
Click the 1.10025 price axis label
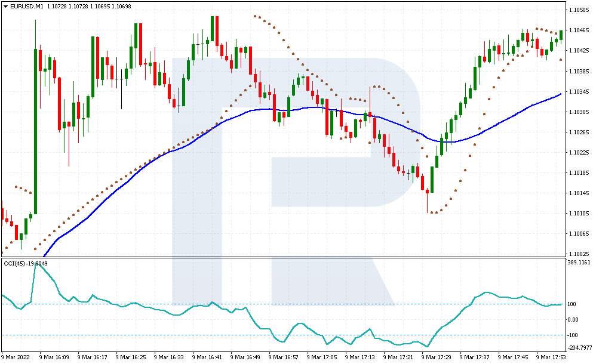click(x=579, y=254)
